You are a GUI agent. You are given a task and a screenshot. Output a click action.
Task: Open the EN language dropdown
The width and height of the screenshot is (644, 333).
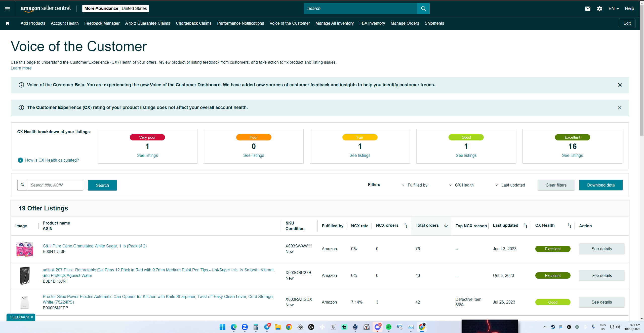[x=614, y=9]
